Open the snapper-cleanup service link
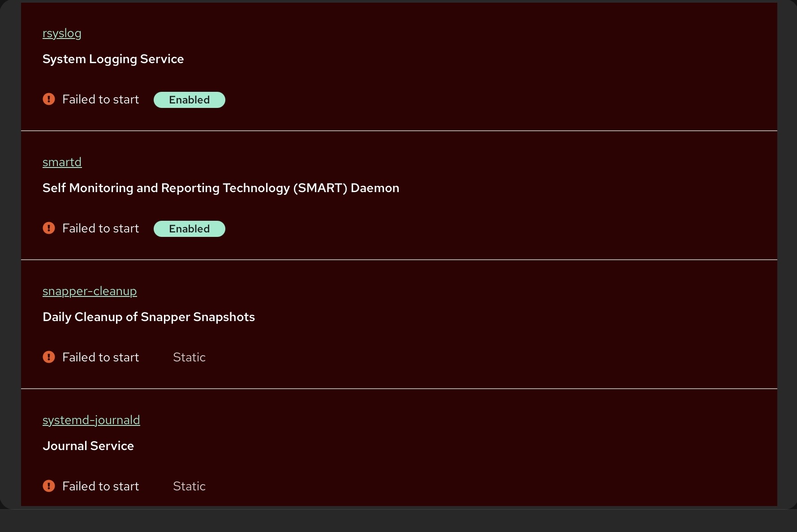Viewport: 797px width, 532px height. (x=90, y=291)
